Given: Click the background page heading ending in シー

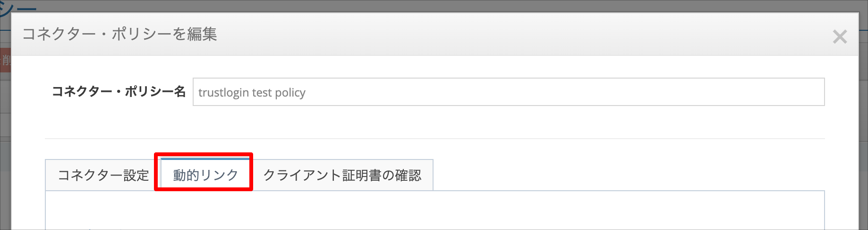Looking at the screenshot, I should click(18, 9).
